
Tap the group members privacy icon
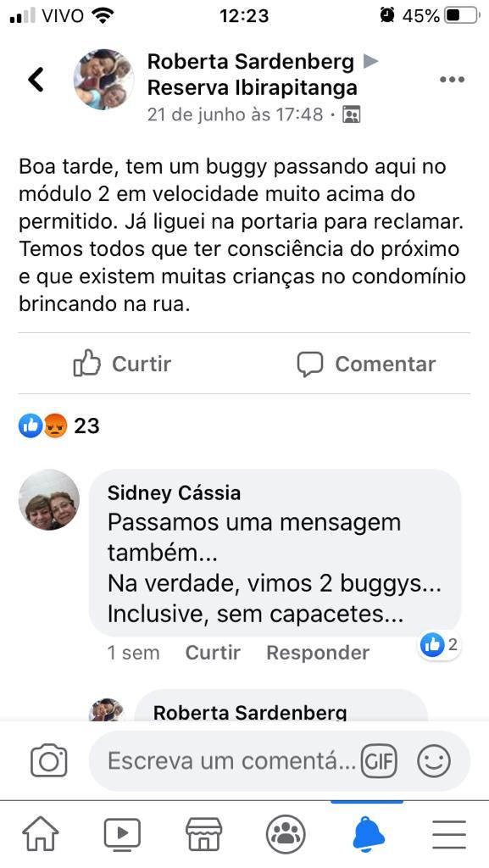(351, 115)
